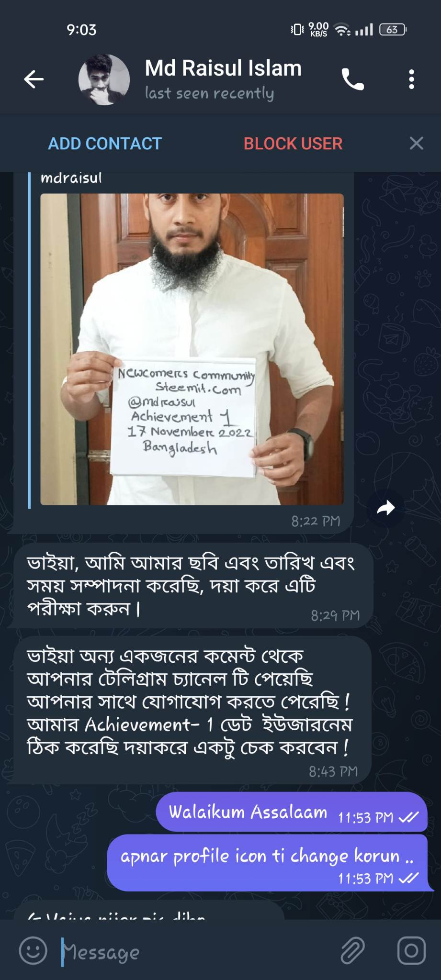Open the Md Raisul Islam chat title

[223, 68]
